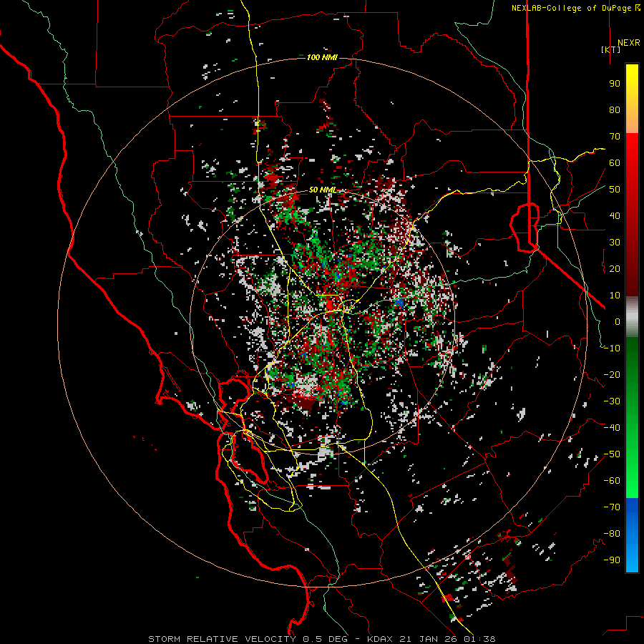The width and height of the screenshot is (644, 644).
Task: Click the -10 value on velocity scale
Action: click(x=612, y=348)
